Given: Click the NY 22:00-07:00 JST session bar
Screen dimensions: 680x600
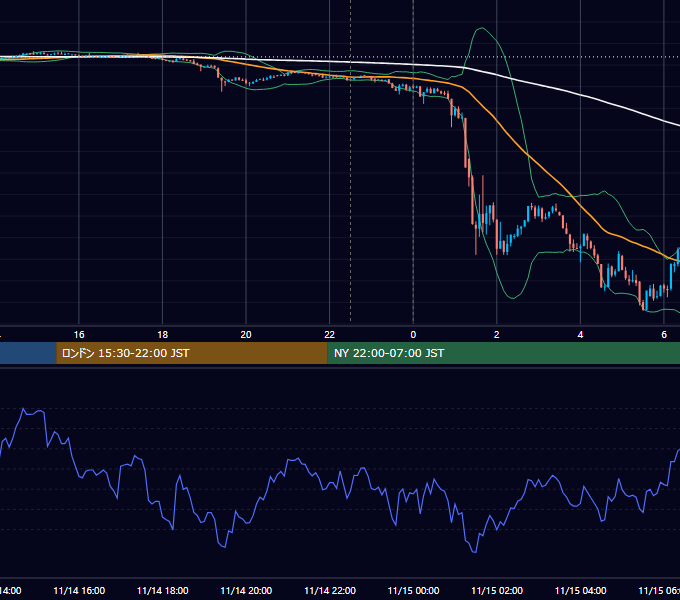Looking at the screenshot, I should click(x=503, y=353).
